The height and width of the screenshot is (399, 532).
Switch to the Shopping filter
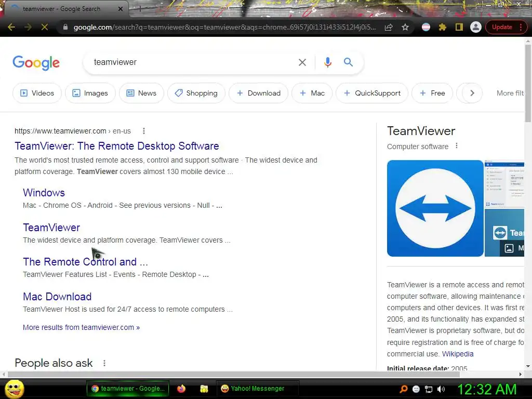click(x=196, y=93)
